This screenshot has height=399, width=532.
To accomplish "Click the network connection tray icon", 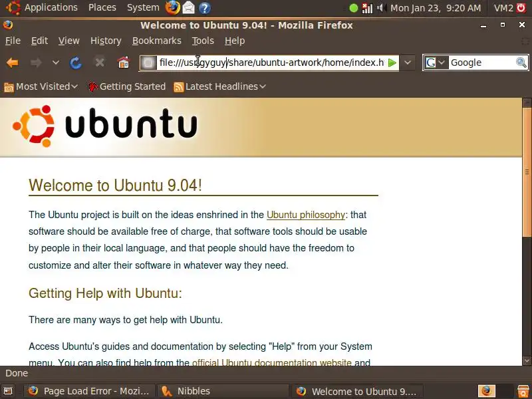I will pyautogui.click(x=367, y=8).
